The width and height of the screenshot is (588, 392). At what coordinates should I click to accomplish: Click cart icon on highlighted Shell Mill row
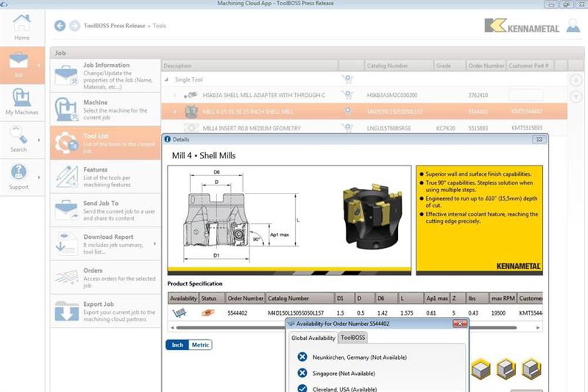click(x=347, y=111)
